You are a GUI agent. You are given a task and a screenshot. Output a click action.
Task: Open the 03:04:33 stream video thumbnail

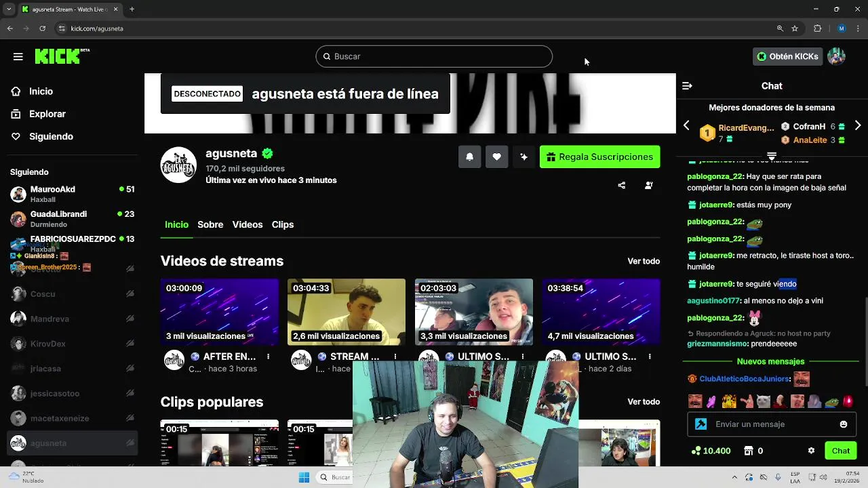coord(347,312)
